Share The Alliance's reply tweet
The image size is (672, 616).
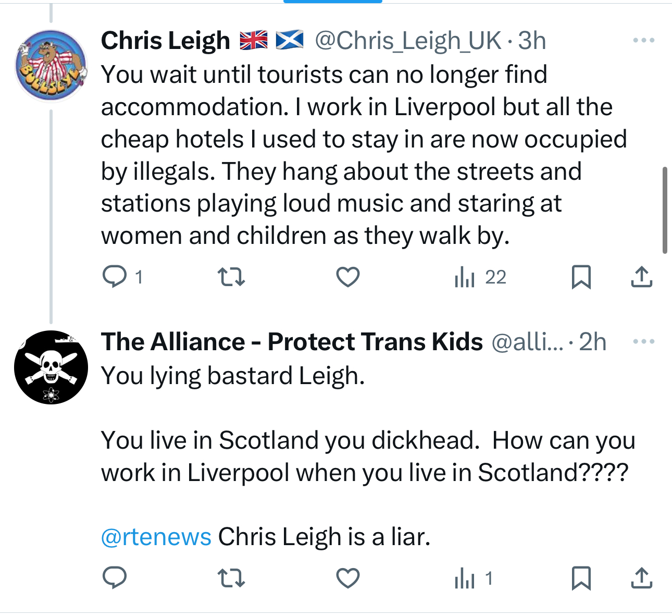click(x=642, y=578)
